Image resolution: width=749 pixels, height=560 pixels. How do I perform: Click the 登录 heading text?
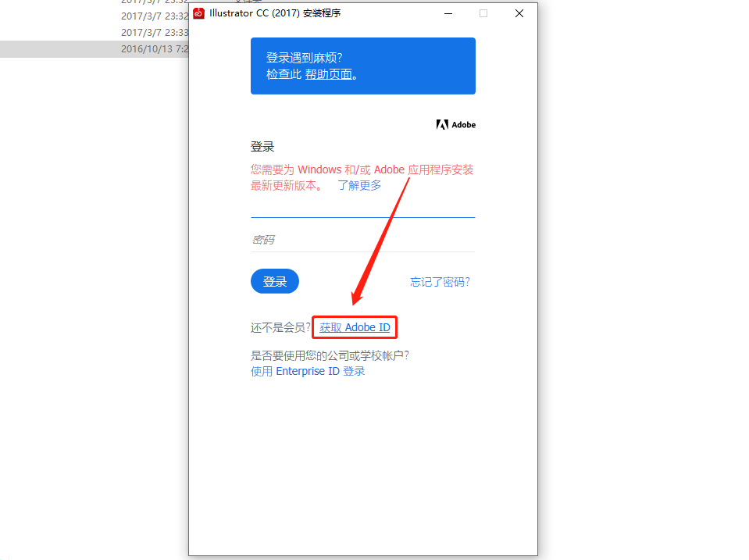coord(262,147)
